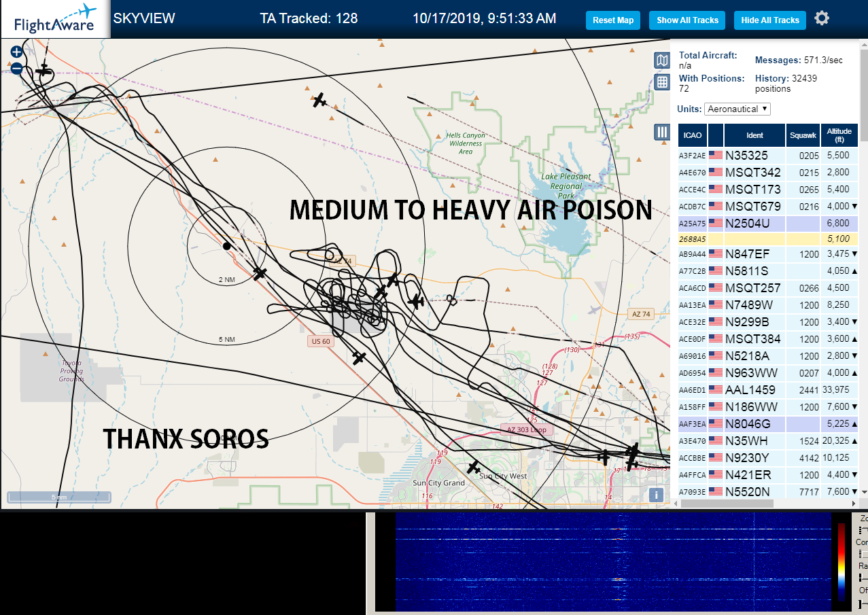This screenshot has width=868, height=615.
Task: Select the aircraft on the 2 NM range ring
Action: (x=260, y=273)
